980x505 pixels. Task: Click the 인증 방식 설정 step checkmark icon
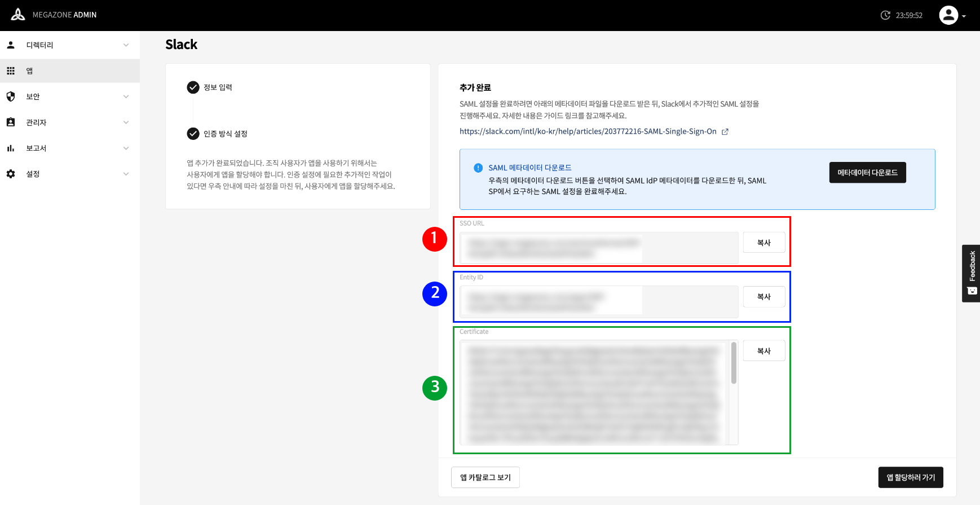pyautogui.click(x=193, y=134)
